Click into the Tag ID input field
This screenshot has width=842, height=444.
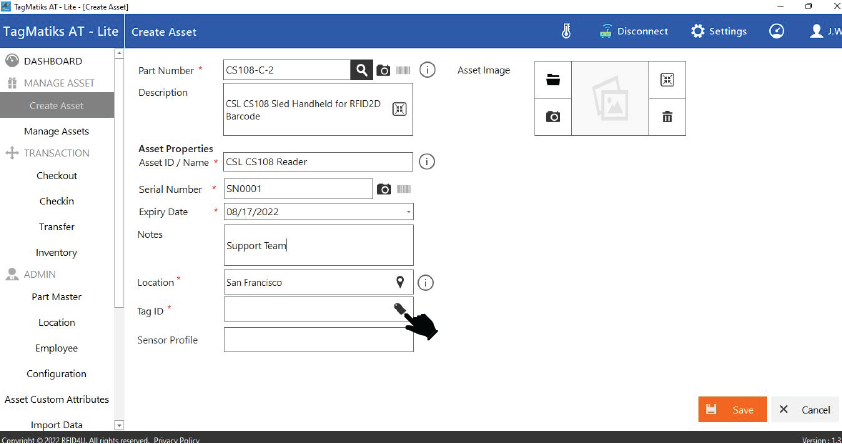coord(305,310)
